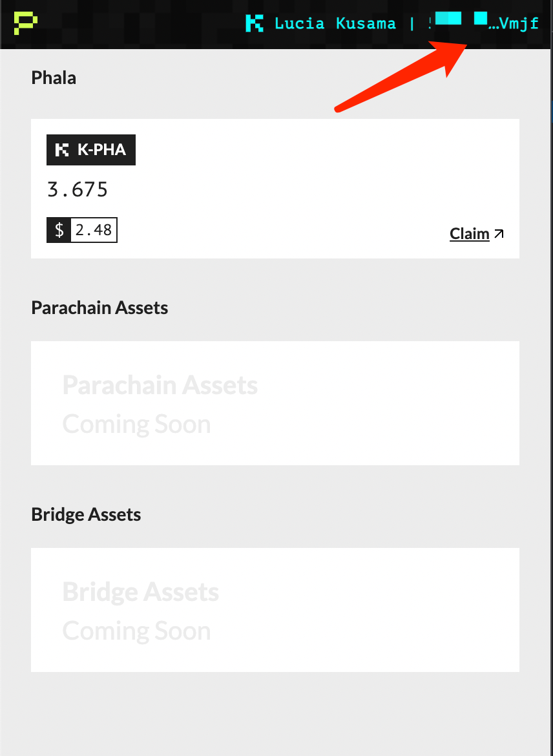Image resolution: width=553 pixels, height=756 pixels.
Task: Click the cyan masked address blocks
Action: [x=460, y=19]
